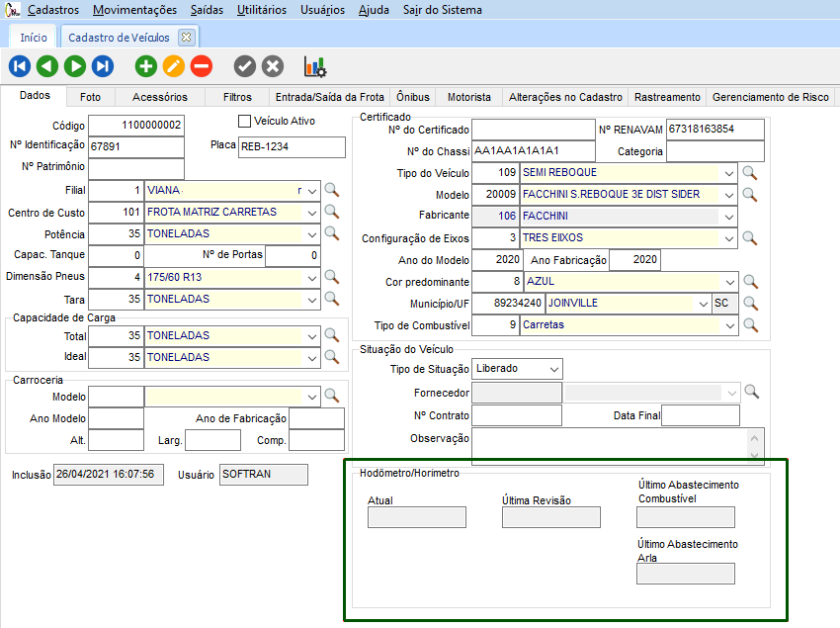Click the previous record arrow icon

(x=46, y=66)
